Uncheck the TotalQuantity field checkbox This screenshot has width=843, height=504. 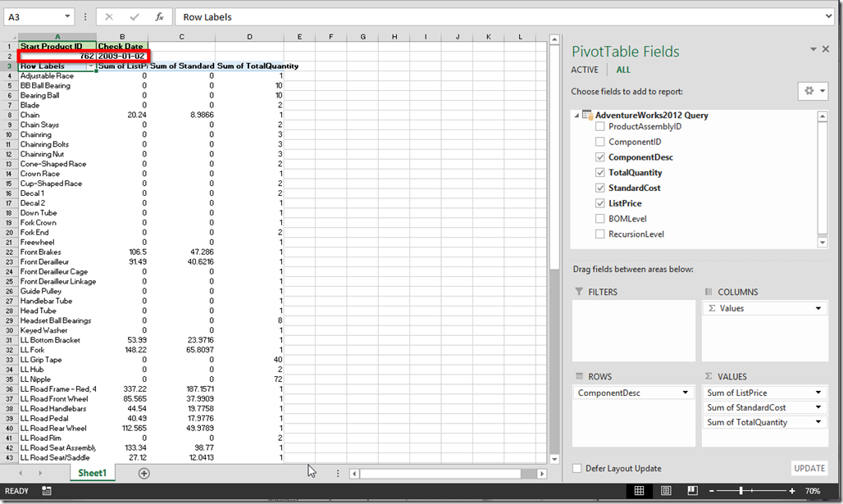(x=600, y=172)
